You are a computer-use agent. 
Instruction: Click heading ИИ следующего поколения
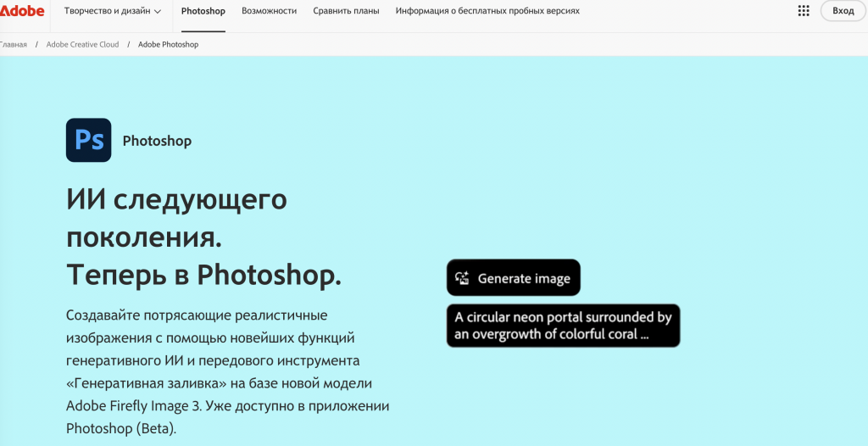click(203, 237)
